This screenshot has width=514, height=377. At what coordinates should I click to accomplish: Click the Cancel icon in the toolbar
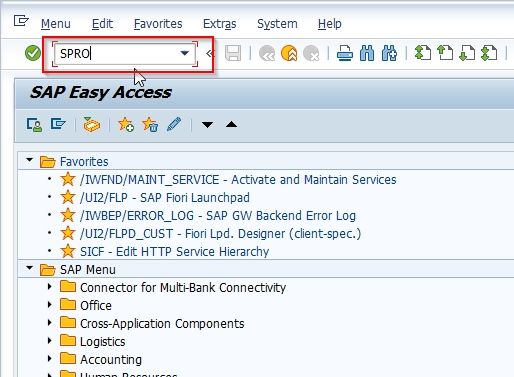pos(311,53)
